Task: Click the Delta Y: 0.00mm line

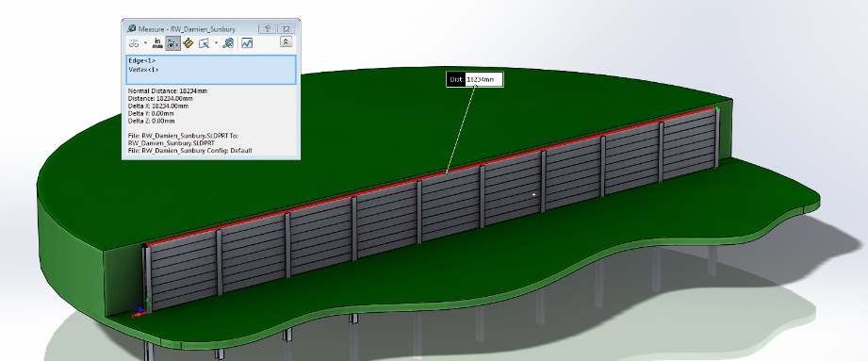Action: (151, 113)
